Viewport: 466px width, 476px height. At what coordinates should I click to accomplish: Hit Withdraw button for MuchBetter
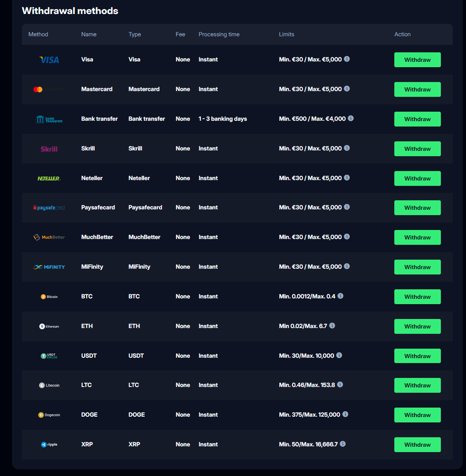pos(417,237)
